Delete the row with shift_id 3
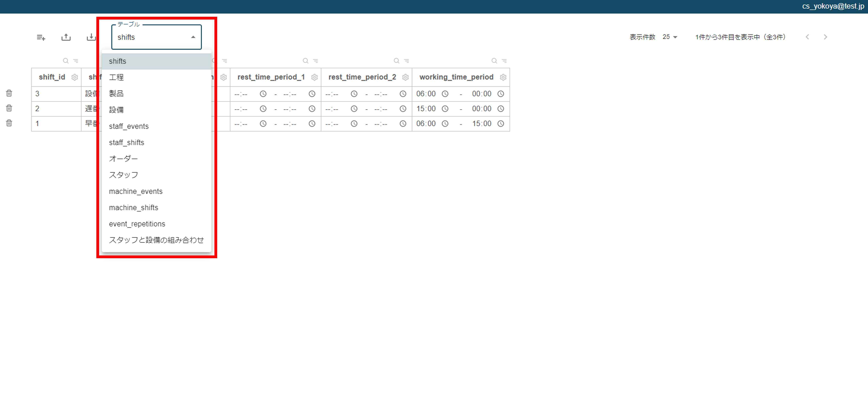This screenshot has width=868, height=418. [x=9, y=93]
